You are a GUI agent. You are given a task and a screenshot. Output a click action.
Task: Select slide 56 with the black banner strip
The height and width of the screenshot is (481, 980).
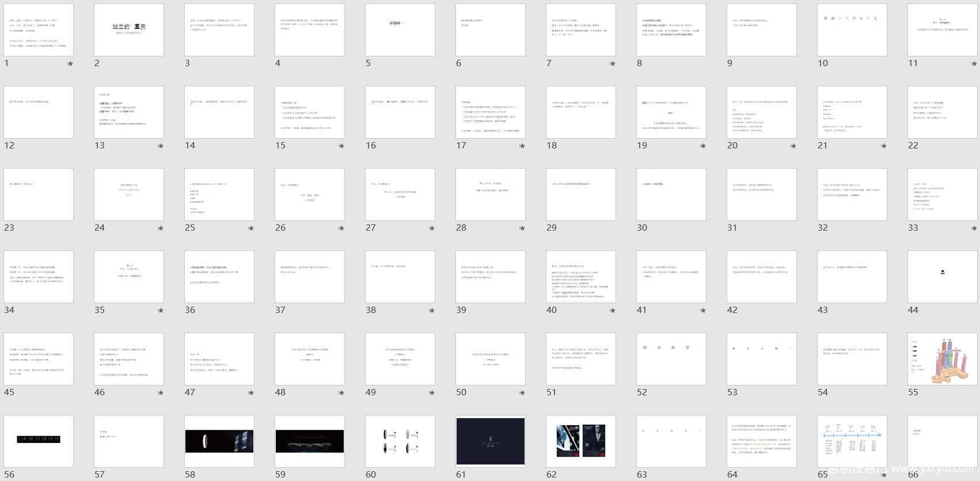click(x=39, y=441)
